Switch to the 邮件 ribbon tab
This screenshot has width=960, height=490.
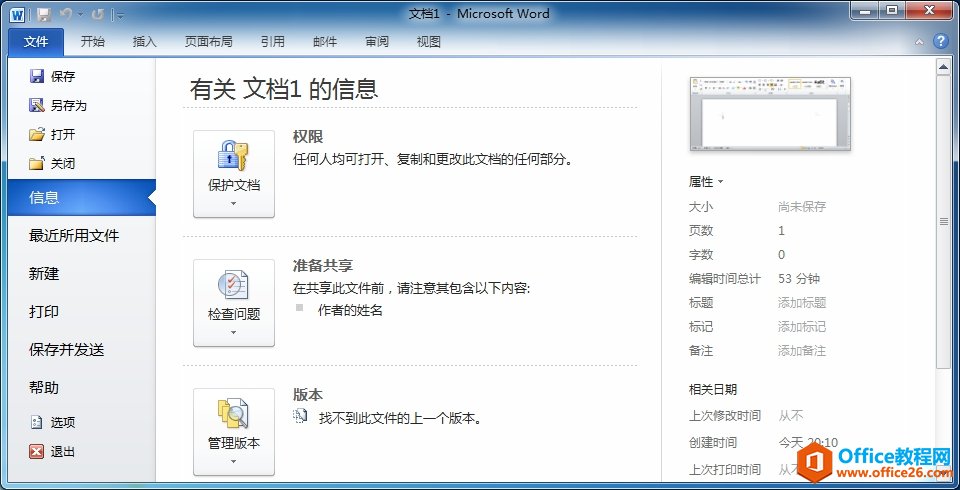[325, 42]
